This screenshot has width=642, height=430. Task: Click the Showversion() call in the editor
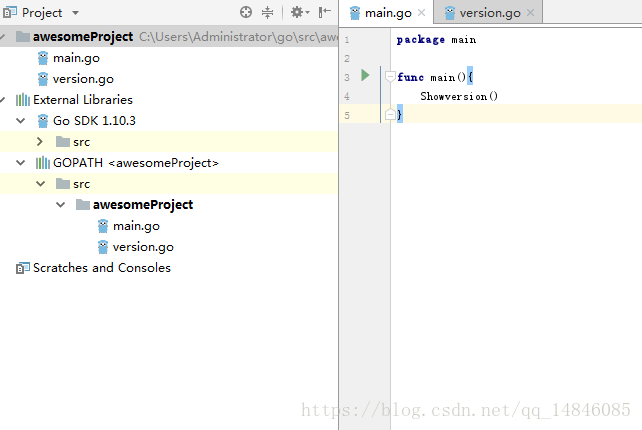pyautogui.click(x=459, y=96)
